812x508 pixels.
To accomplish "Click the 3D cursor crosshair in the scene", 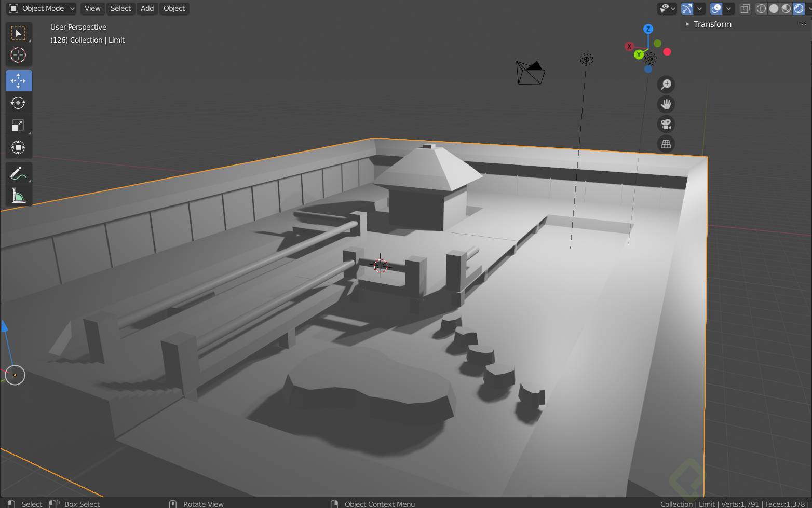I will pos(381,265).
